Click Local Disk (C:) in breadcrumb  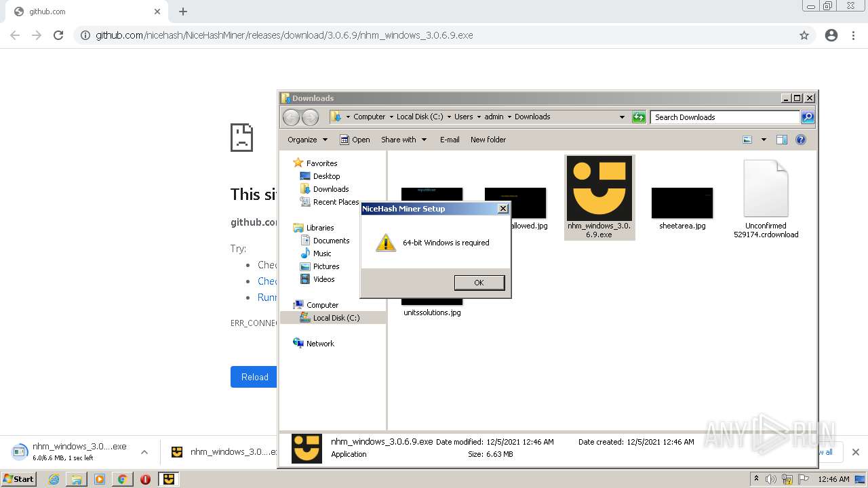click(420, 117)
